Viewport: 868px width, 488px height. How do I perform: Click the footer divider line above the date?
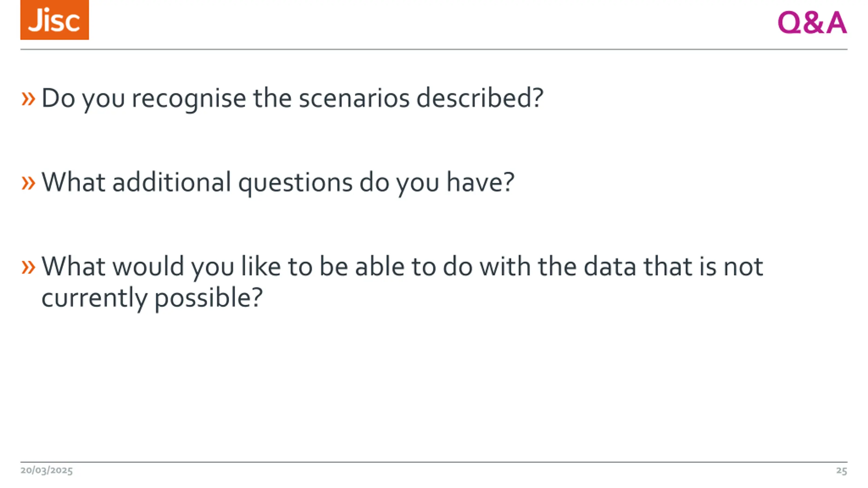tap(434, 462)
